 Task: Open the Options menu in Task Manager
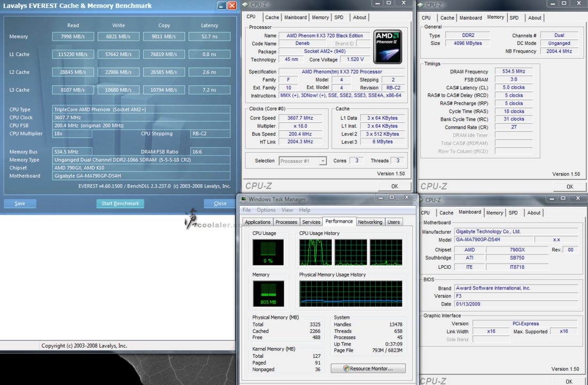[266, 210]
